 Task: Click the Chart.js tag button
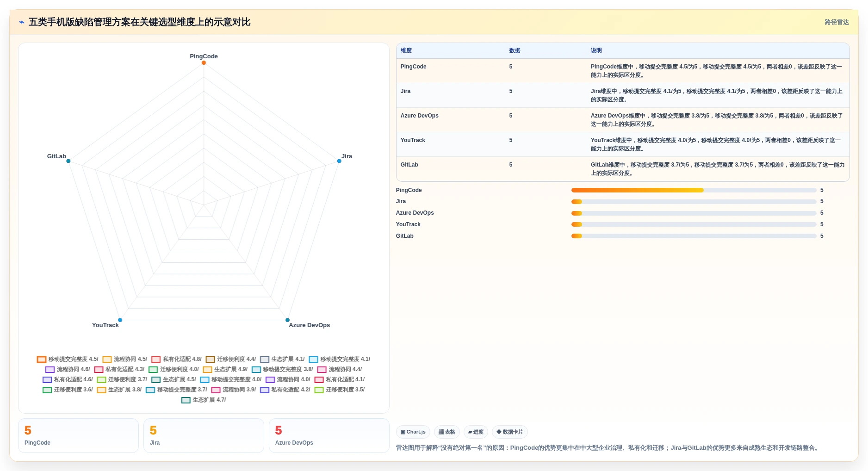tap(413, 432)
